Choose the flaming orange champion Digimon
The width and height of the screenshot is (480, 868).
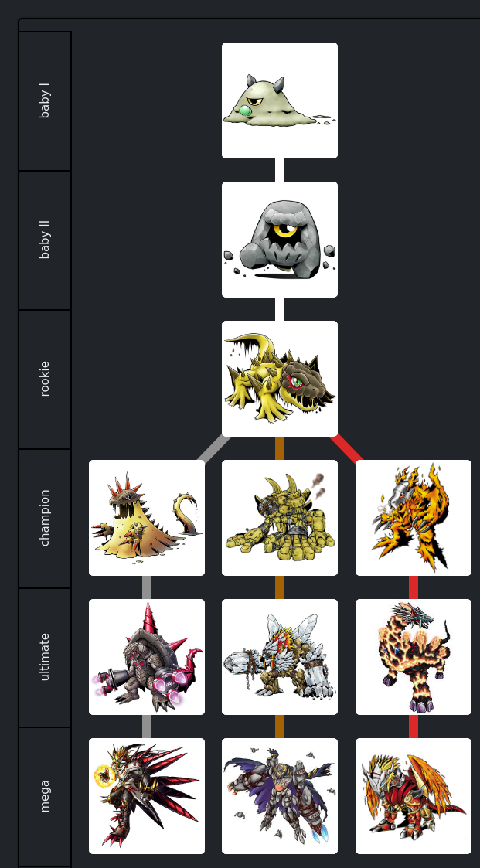[x=413, y=518]
